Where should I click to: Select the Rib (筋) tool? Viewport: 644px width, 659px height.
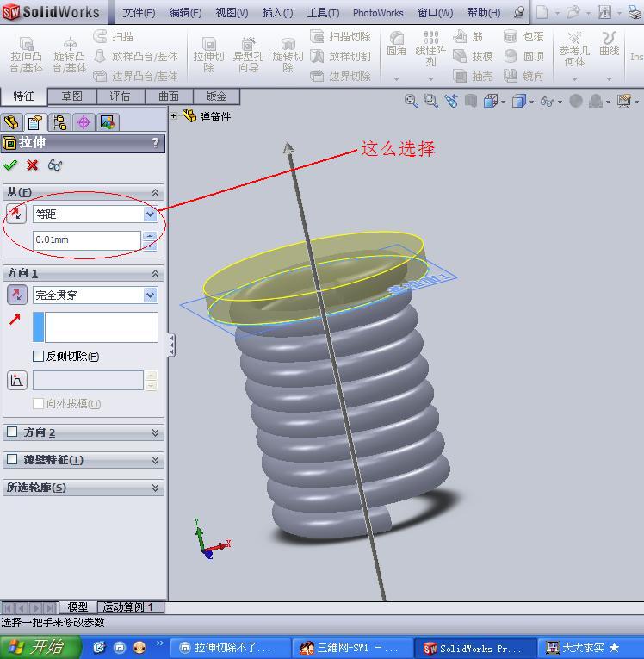pyautogui.click(x=468, y=36)
